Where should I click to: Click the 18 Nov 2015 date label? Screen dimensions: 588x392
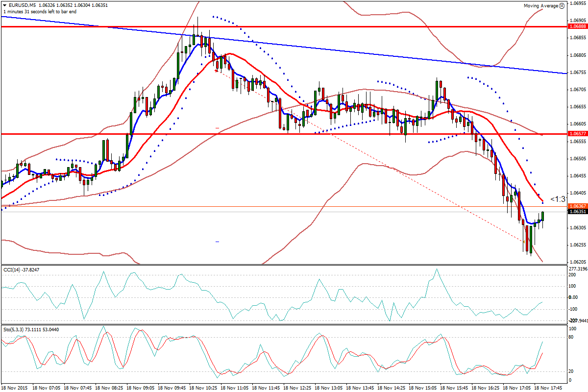15,387
